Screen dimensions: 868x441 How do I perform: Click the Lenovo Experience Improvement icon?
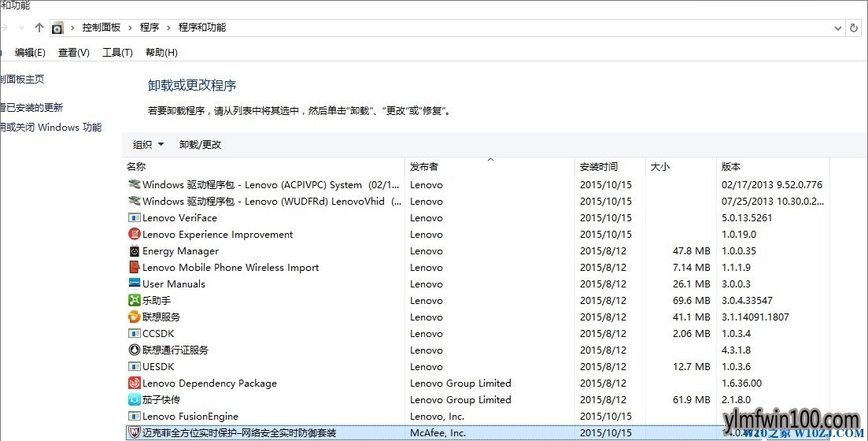(134, 235)
